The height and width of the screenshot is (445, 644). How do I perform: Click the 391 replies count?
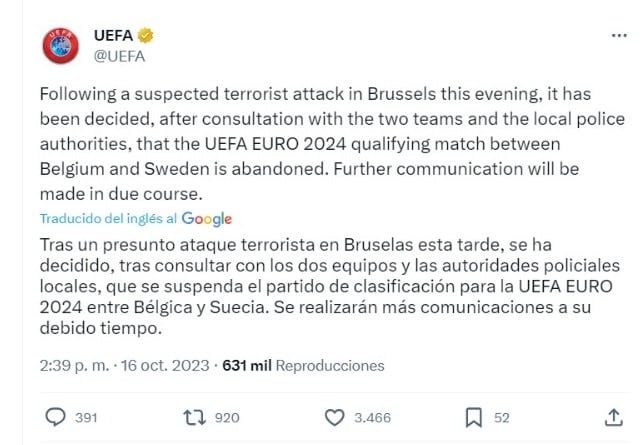[88, 416]
